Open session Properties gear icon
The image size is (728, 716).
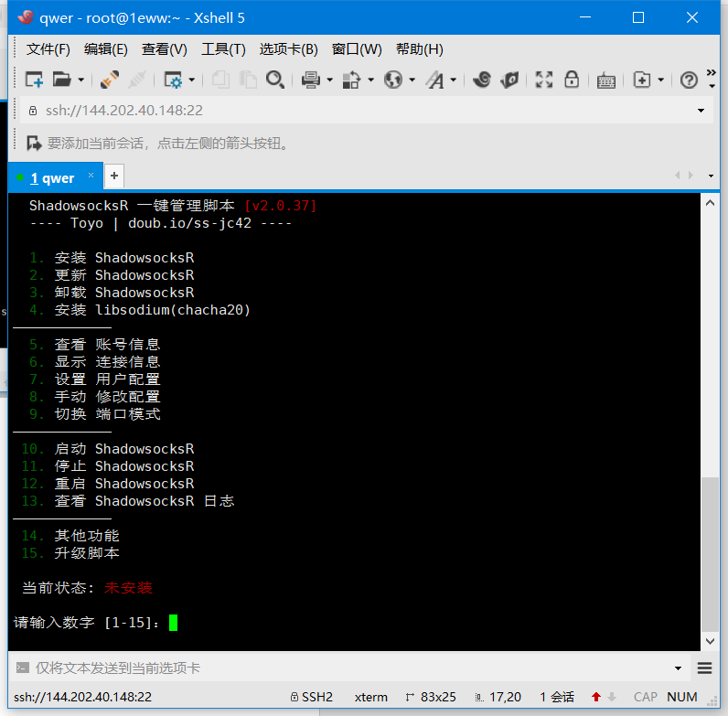pos(174,80)
